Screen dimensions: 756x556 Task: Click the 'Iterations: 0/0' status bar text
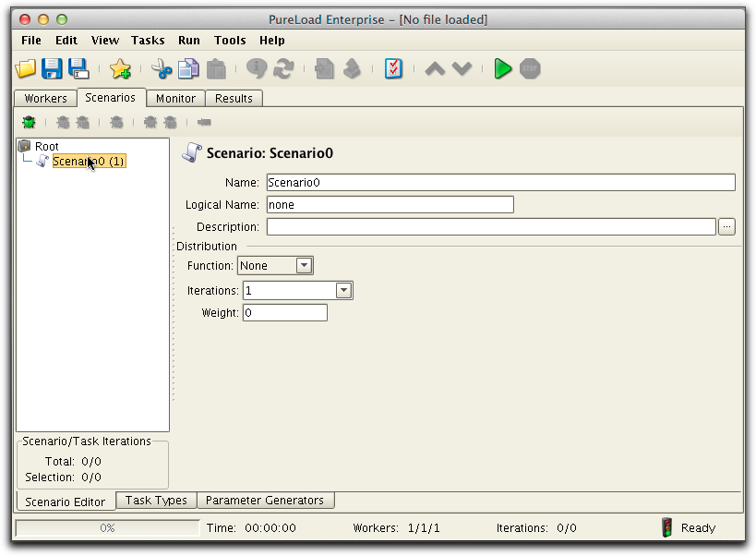pyautogui.click(x=536, y=528)
